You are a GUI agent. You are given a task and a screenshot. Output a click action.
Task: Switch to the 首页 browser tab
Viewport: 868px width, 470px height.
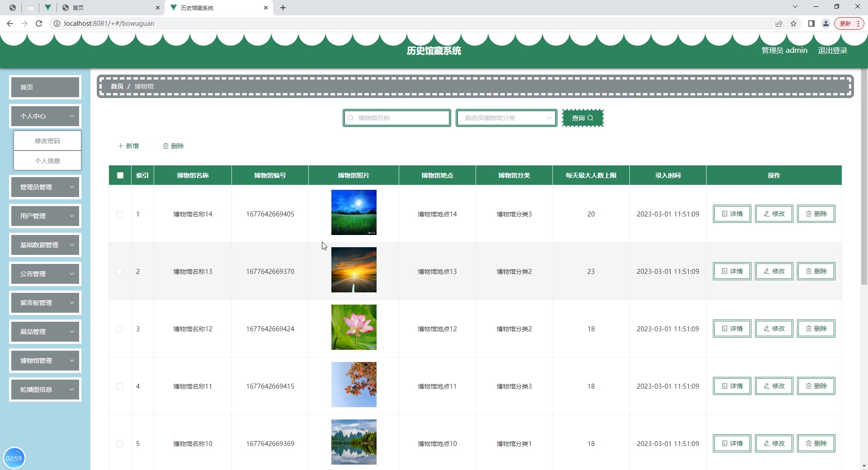point(111,8)
